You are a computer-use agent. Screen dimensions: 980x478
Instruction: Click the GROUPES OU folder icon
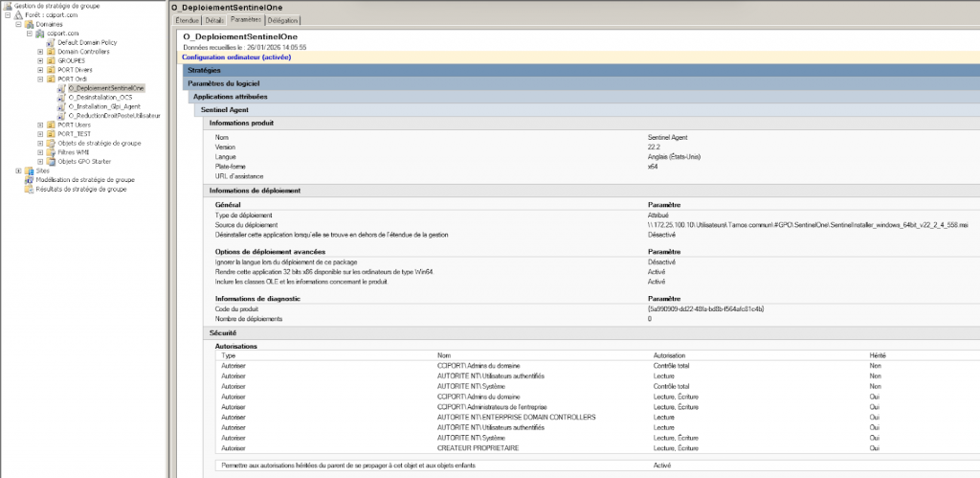51,60
